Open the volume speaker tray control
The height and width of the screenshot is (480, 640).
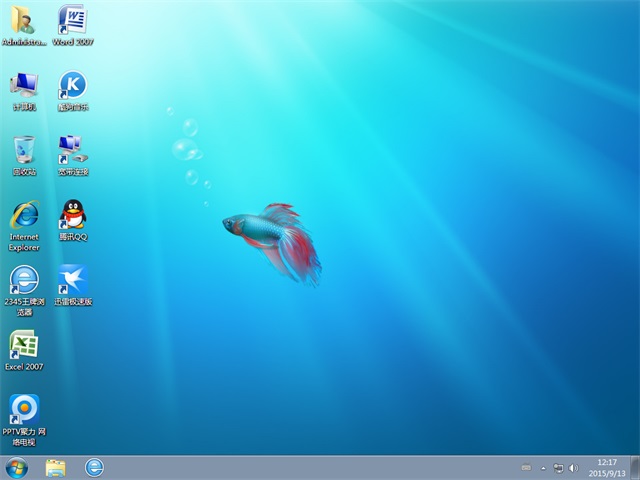[573, 467]
